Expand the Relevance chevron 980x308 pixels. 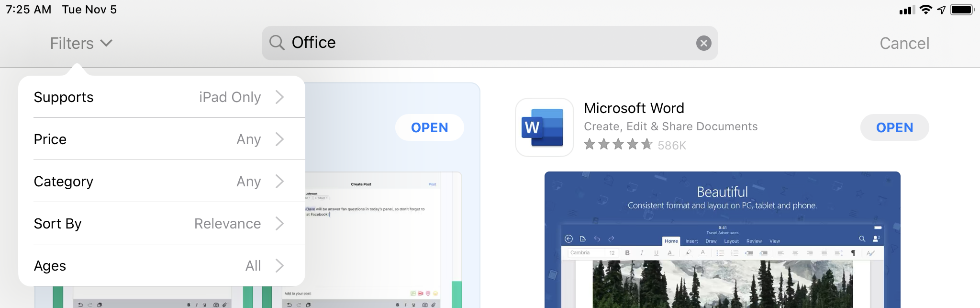click(280, 224)
